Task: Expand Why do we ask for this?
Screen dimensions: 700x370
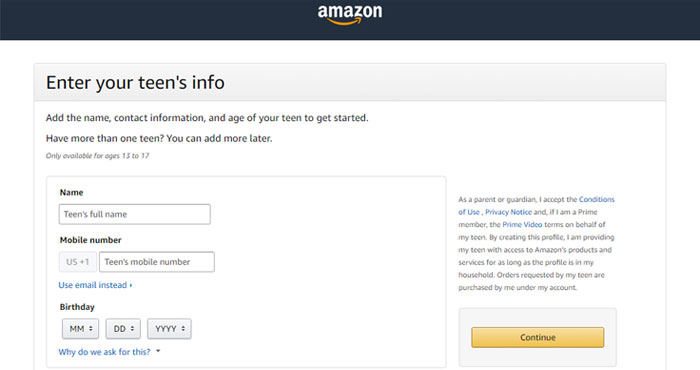Action: (x=104, y=352)
